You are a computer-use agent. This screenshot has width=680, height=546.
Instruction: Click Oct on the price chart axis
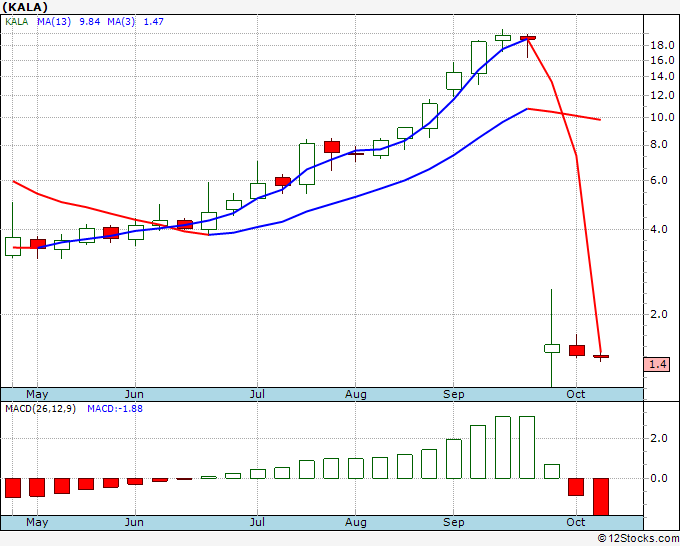[x=576, y=395]
